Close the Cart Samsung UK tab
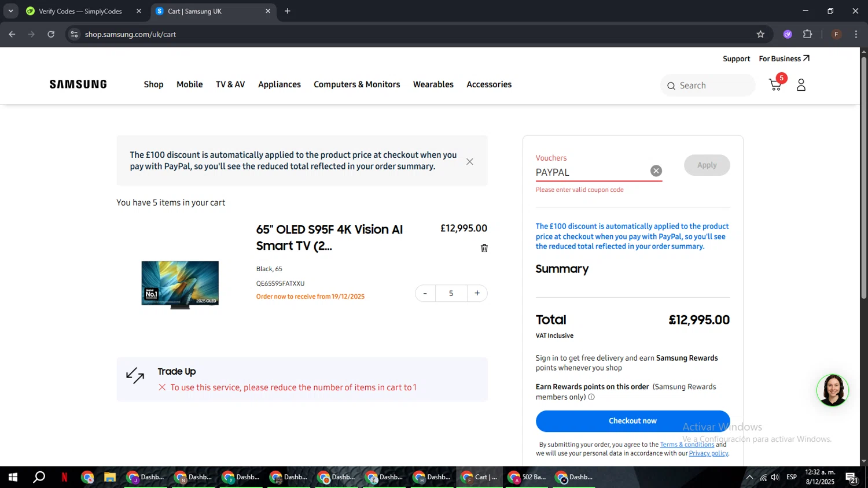The width and height of the screenshot is (868, 488). [x=268, y=11]
